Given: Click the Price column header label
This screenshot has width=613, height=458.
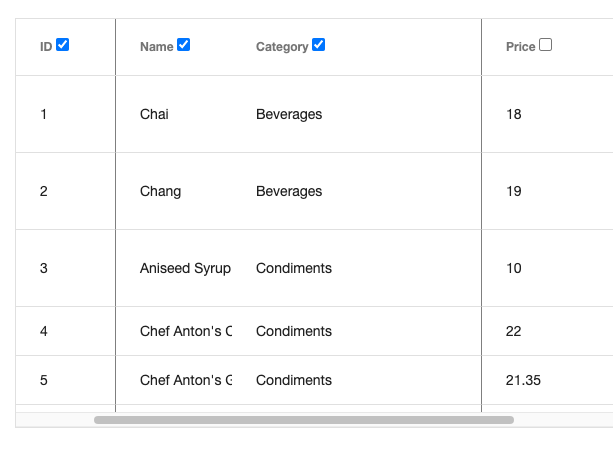Looking at the screenshot, I should pyautogui.click(x=520, y=47).
